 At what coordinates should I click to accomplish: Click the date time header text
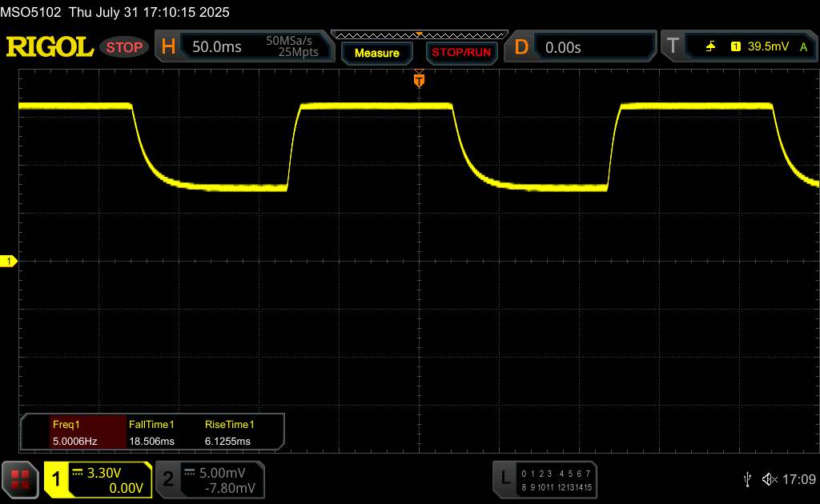(115, 12)
